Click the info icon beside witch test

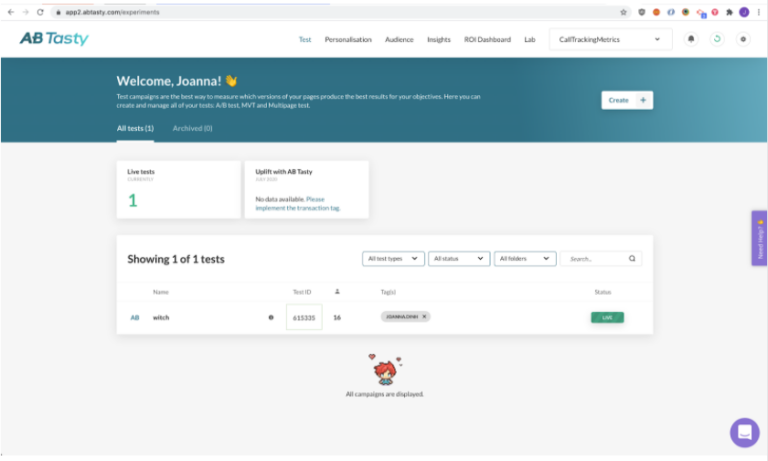270,317
